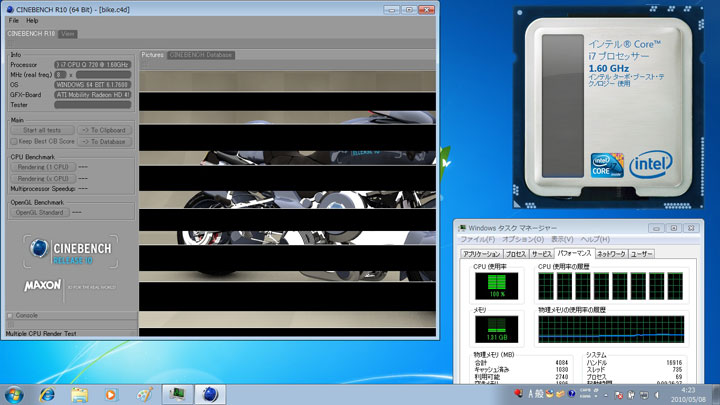Enable the Console checkbox
This screenshot has height=405, width=720.
[x=10, y=316]
